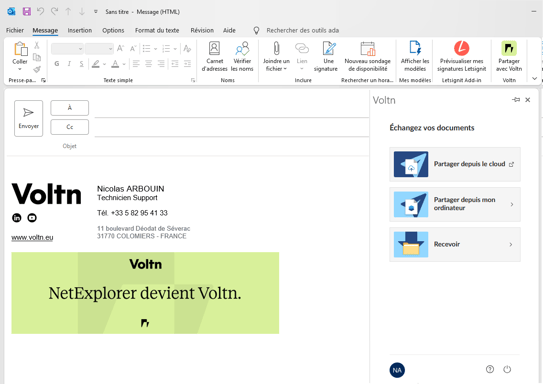The height and width of the screenshot is (384, 543).
Task: Expand the bullet list style arrow
Action: click(155, 49)
